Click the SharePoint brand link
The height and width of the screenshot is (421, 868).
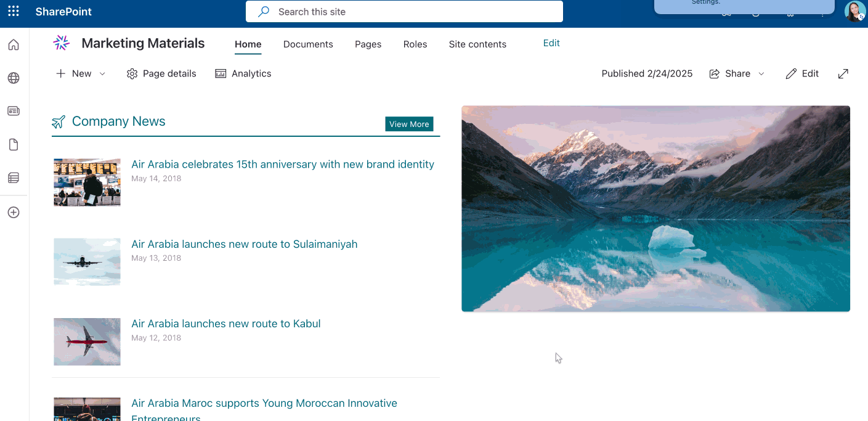(63, 12)
